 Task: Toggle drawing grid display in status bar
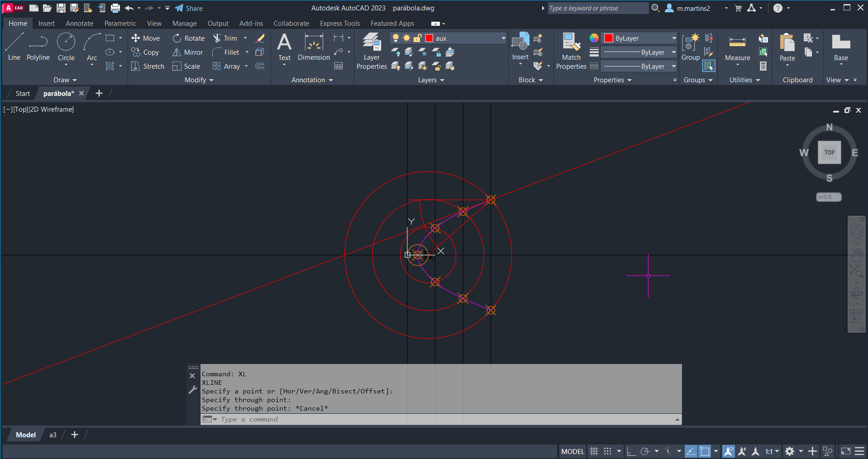594,451
